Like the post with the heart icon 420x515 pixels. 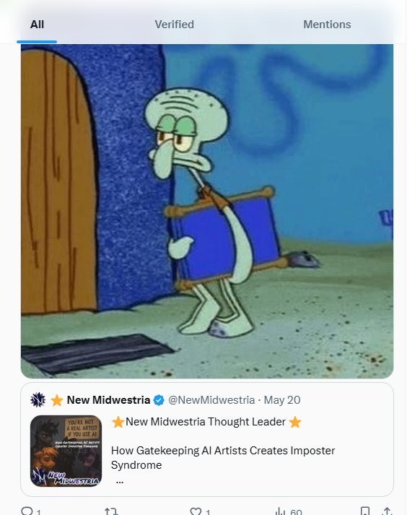196,511
